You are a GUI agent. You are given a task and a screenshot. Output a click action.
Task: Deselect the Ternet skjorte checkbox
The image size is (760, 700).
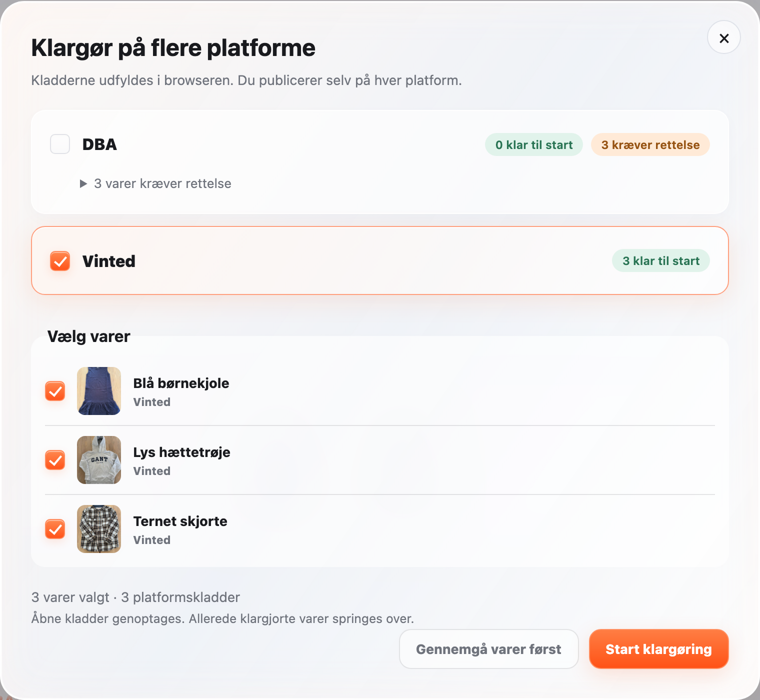pos(55,529)
